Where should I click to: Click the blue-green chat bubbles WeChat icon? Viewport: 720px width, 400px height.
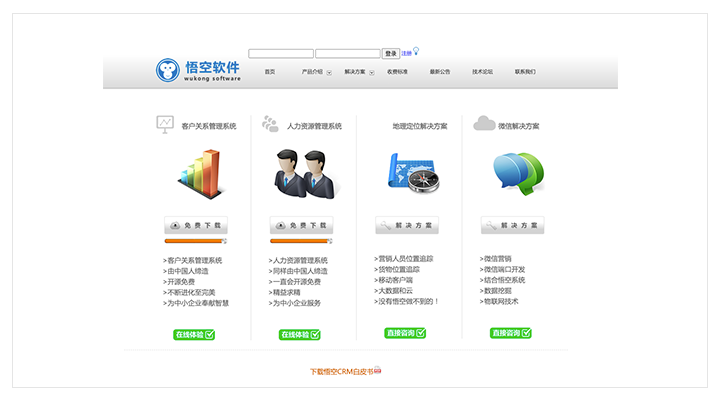[x=518, y=172]
